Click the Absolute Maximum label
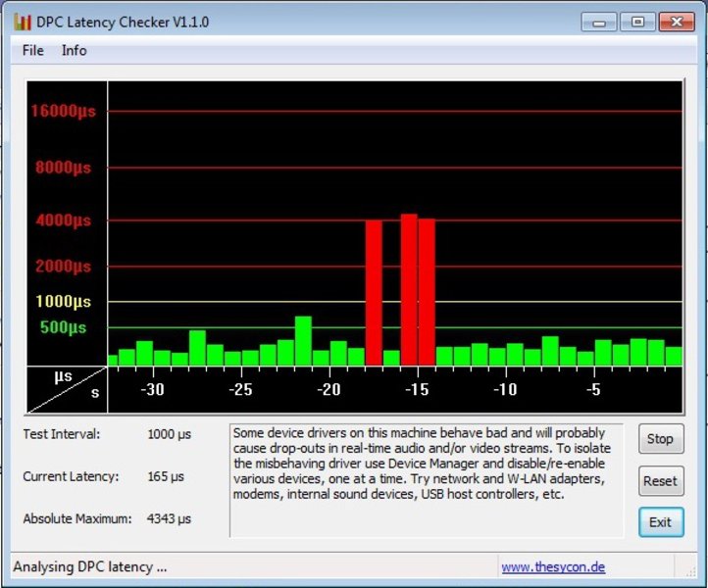This screenshot has height=588, width=708. click(77, 518)
